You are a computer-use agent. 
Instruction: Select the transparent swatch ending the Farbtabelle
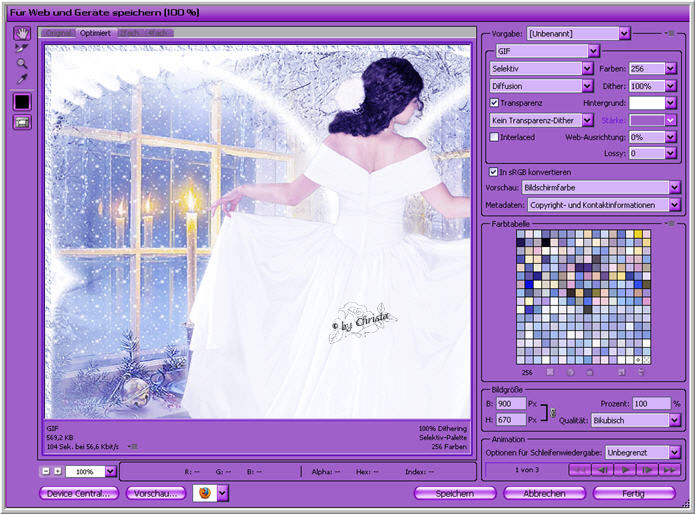[646, 360]
